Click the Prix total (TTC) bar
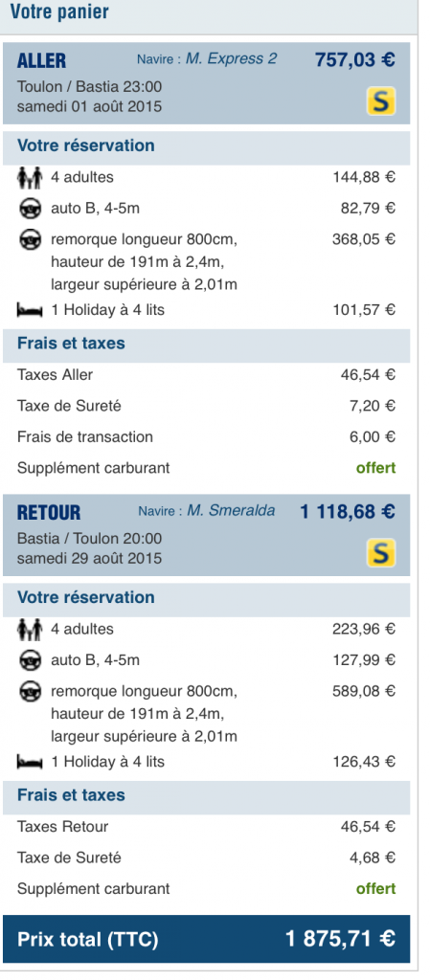The width and height of the screenshot is (430, 980). pyautogui.click(x=206, y=939)
